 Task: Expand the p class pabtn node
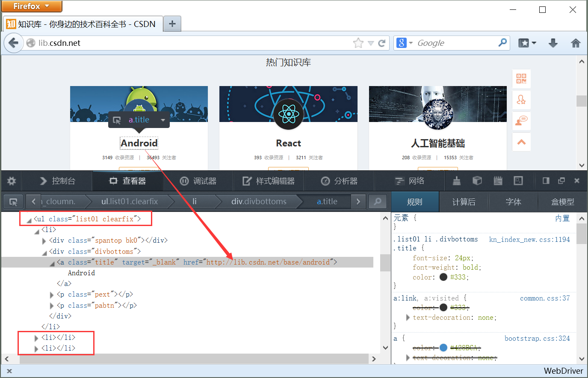tap(52, 306)
